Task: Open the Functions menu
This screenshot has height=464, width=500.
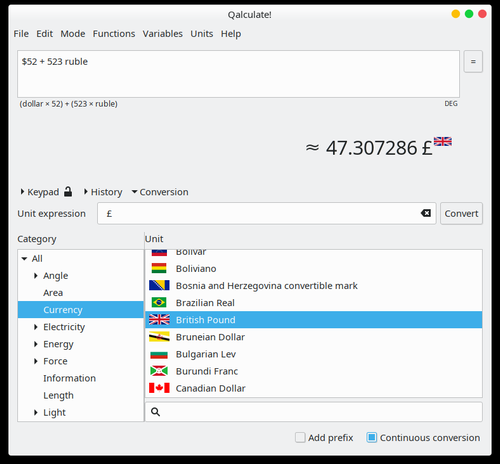Action: tap(114, 34)
